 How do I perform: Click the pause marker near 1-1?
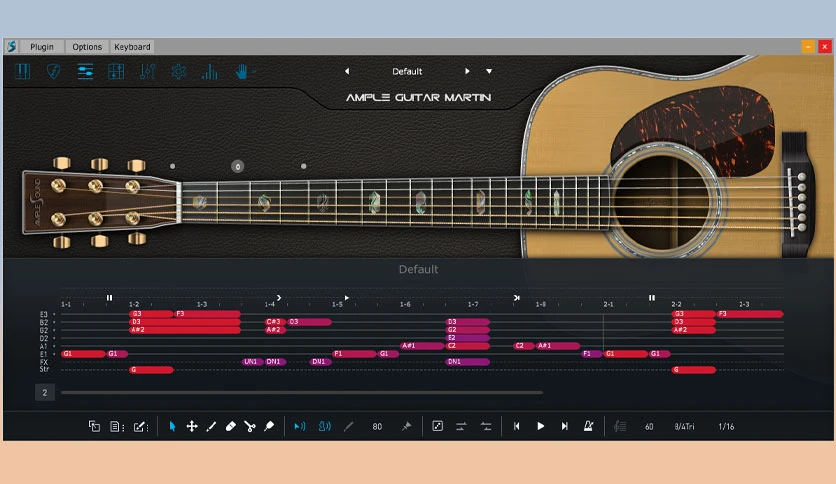(x=109, y=297)
